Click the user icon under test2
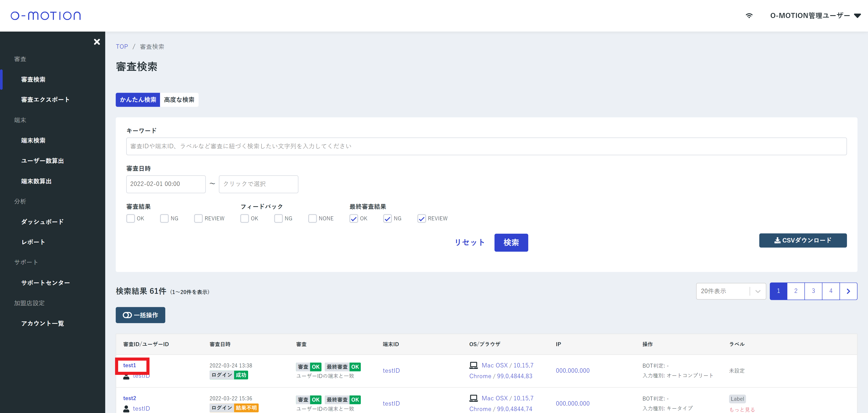This screenshot has width=868, height=413. pos(126,409)
